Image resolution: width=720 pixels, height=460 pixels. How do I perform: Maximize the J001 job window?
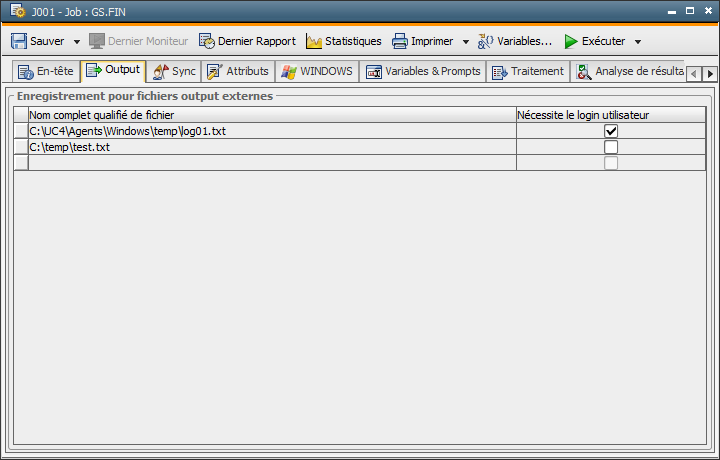tap(690, 11)
